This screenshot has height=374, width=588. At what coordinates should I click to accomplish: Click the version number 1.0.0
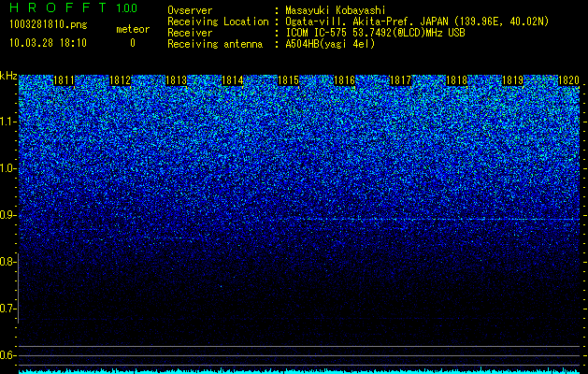127,7
